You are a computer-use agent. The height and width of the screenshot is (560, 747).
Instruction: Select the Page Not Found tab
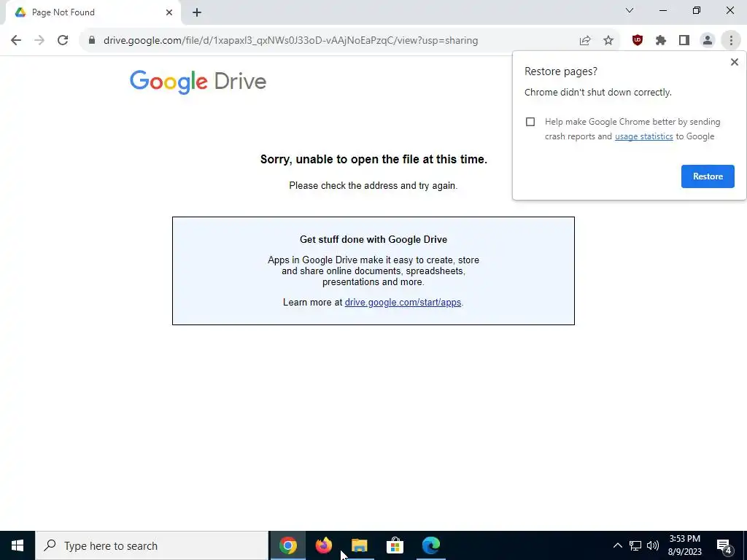tap(93, 12)
